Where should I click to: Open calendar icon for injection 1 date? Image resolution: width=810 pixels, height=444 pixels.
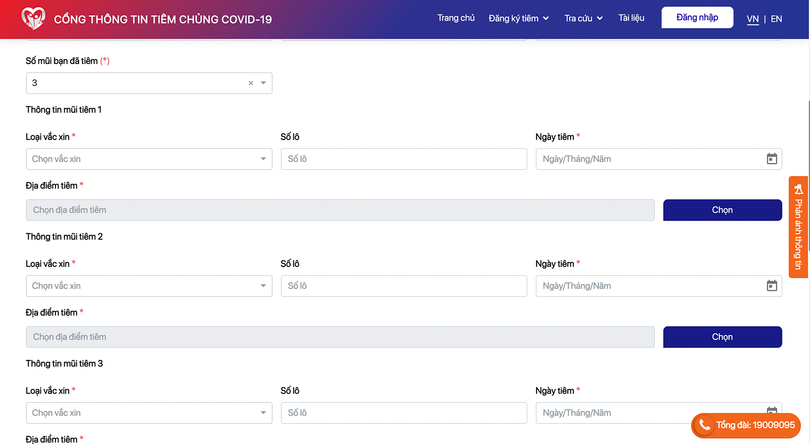[771, 159]
